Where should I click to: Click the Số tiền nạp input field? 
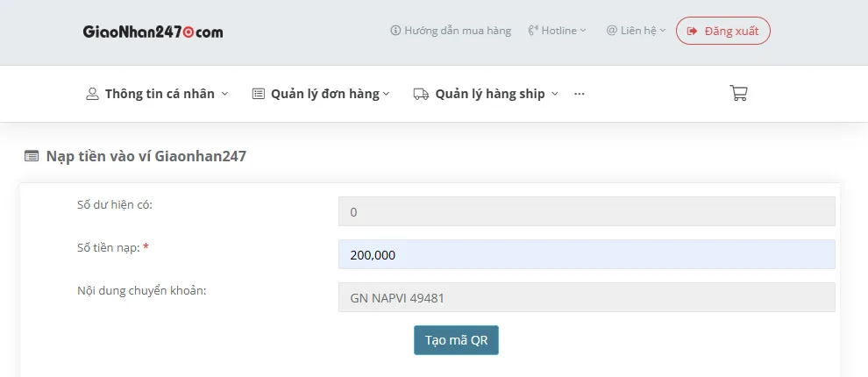(x=587, y=254)
